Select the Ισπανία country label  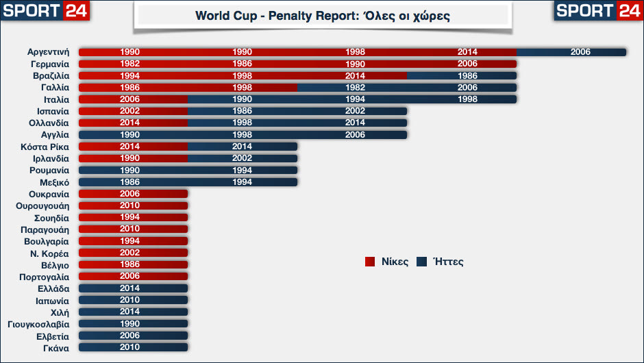[x=53, y=111]
